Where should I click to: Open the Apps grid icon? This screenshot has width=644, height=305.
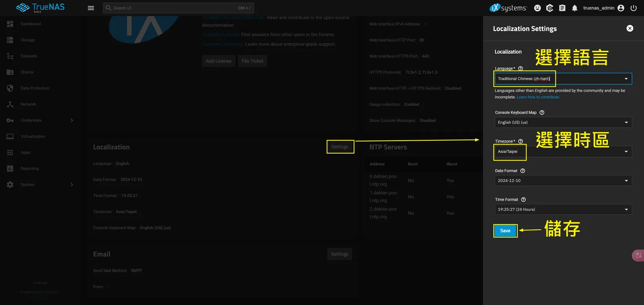[10, 153]
